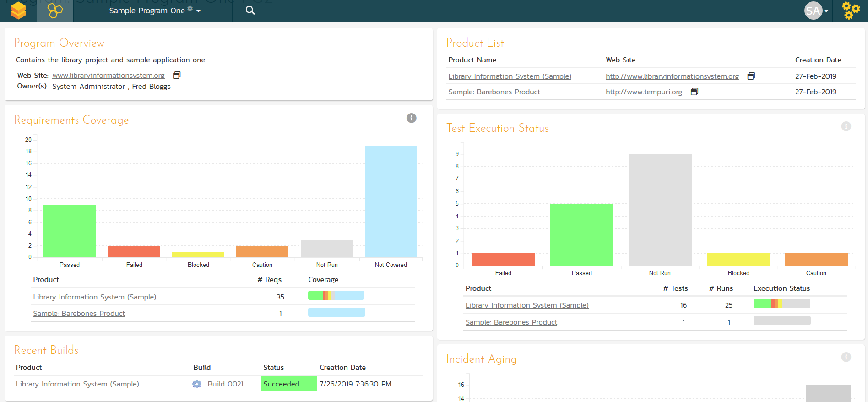Click the Spira home logo icon
The width and height of the screenshot is (868, 402).
(18, 11)
